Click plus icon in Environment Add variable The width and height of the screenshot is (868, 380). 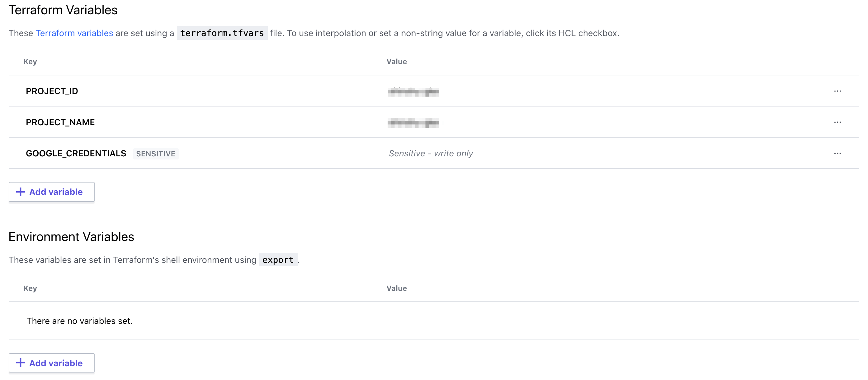click(x=21, y=363)
